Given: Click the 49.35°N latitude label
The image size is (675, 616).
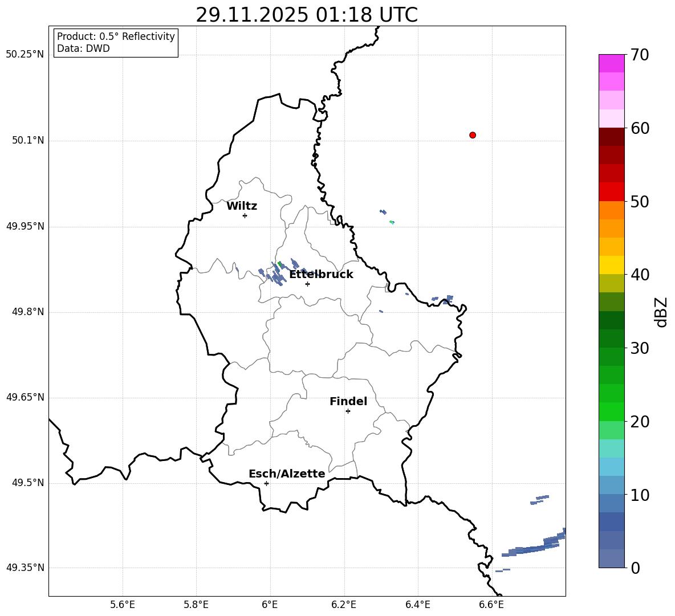Looking at the screenshot, I should pyautogui.click(x=25, y=568).
